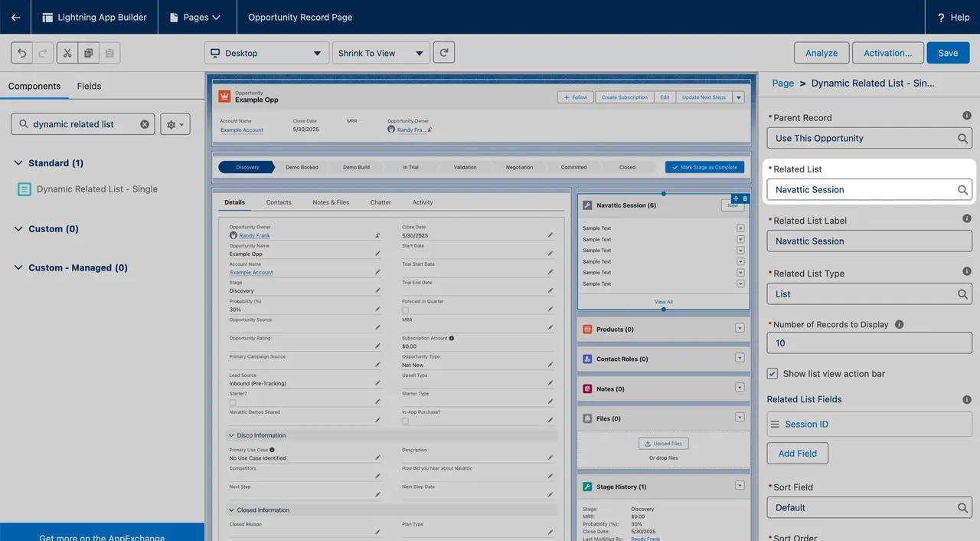Click the Save button
This screenshot has height=541, width=980.
pyautogui.click(x=948, y=53)
